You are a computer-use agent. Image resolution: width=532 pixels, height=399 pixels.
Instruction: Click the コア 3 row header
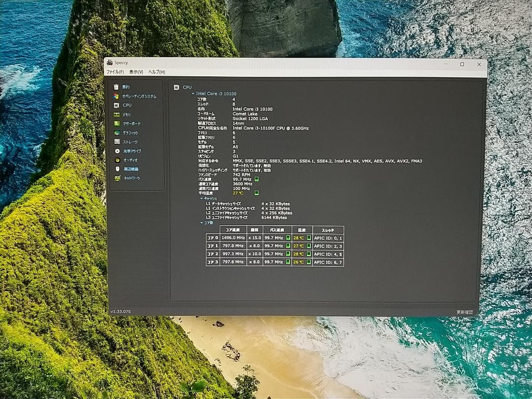click(x=213, y=262)
